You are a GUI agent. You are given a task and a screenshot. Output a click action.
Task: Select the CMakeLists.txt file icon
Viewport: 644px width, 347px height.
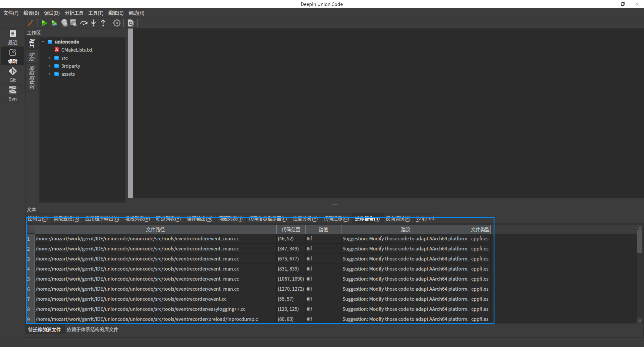57,50
